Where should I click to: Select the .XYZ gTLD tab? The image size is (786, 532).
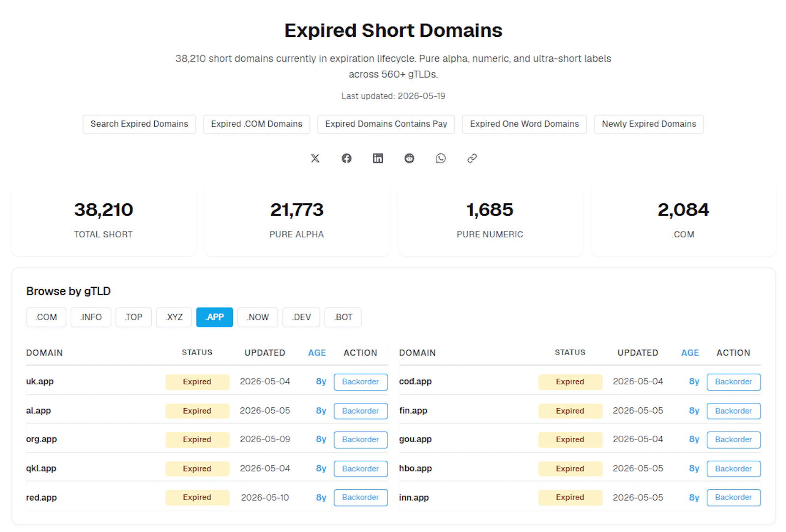(x=174, y=317)
